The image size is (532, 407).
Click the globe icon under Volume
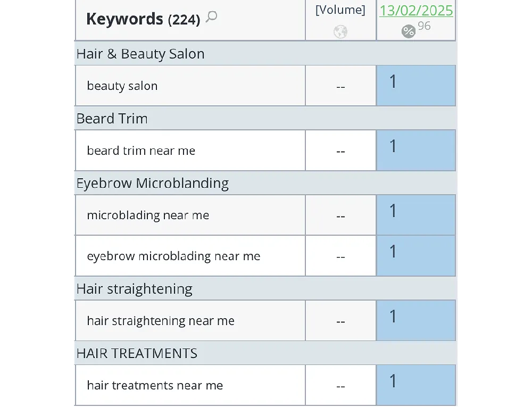340,32
